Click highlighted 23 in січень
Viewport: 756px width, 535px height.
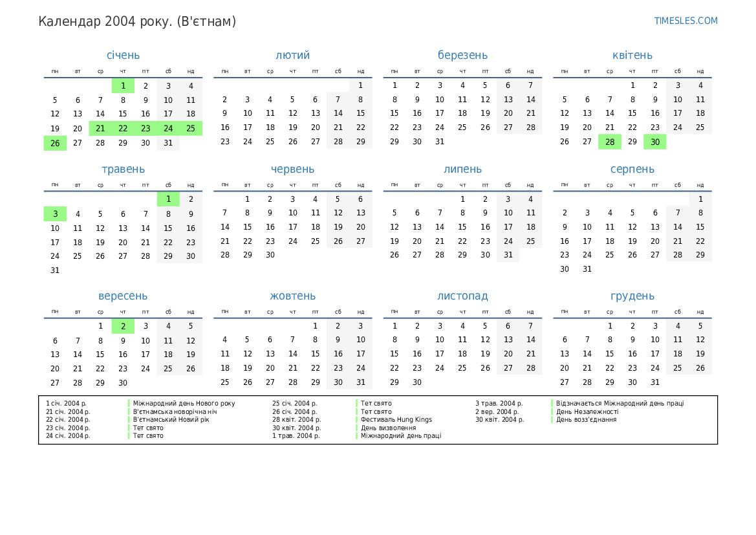(x=146, y=128)
